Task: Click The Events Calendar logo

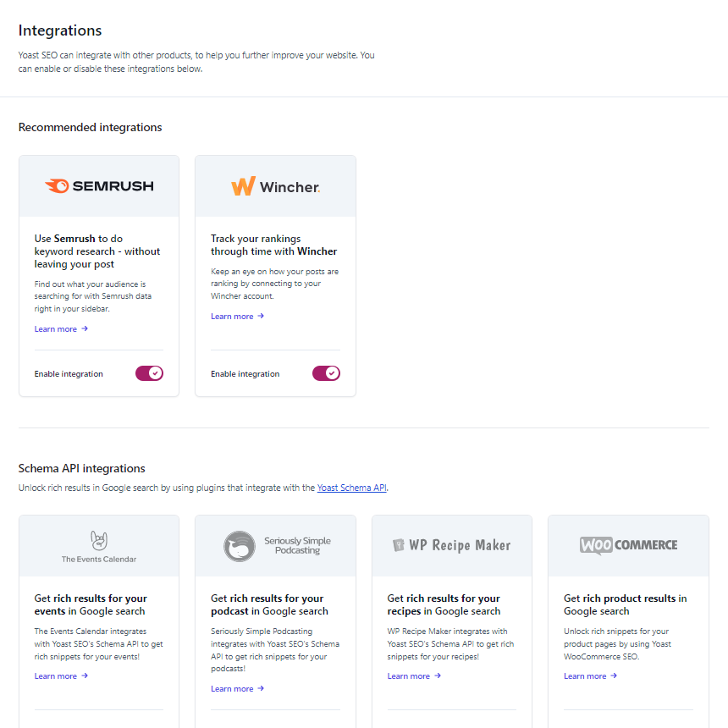Action: [x=99, y=546]
